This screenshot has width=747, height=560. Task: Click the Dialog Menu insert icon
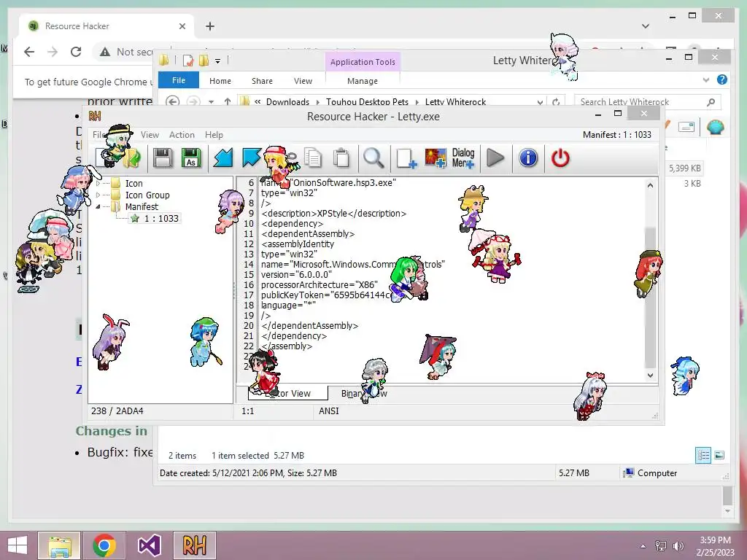click(463, 158)
